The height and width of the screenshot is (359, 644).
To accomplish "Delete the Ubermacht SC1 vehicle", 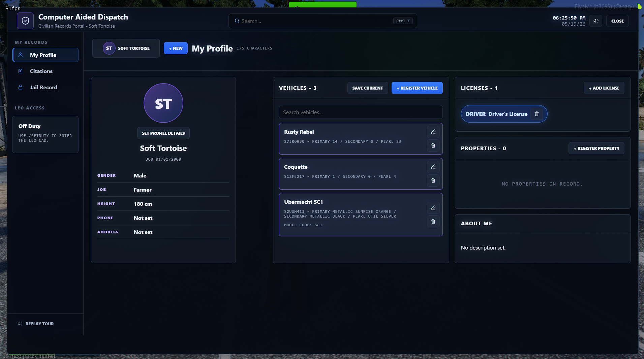I will click(433, 222).
